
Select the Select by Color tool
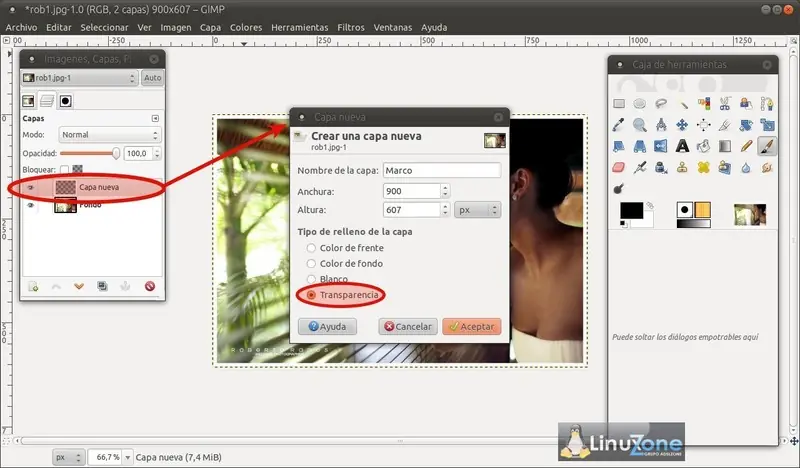coord(704,104)
